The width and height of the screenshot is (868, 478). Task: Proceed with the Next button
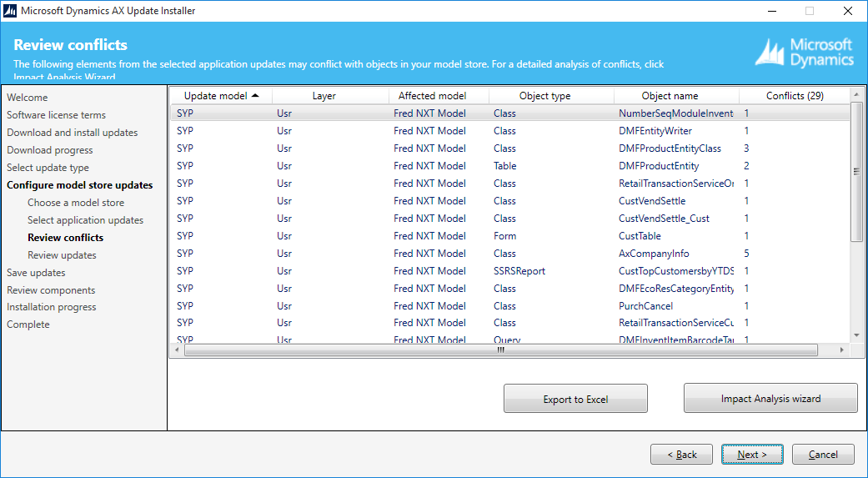coord(752,454)
